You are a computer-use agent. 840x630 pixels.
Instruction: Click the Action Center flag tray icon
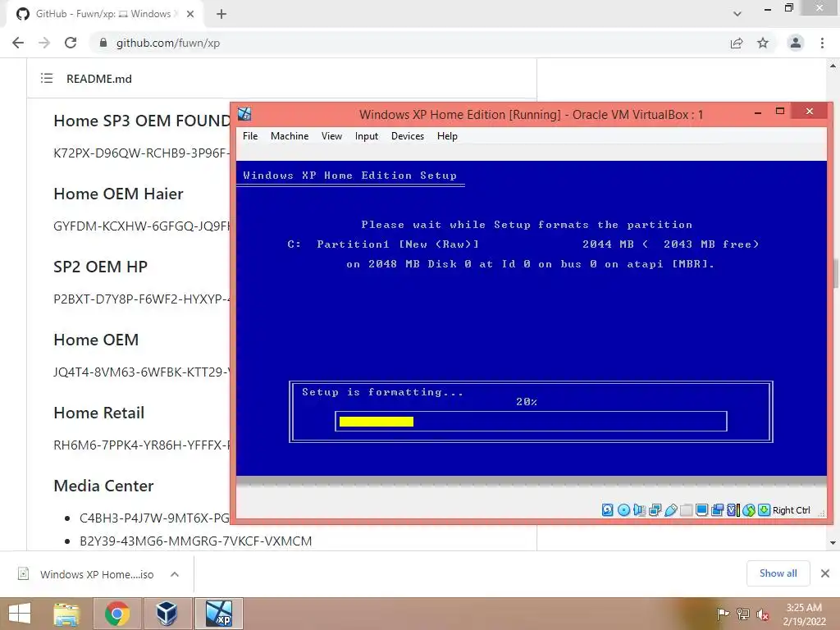pos(723,614)
